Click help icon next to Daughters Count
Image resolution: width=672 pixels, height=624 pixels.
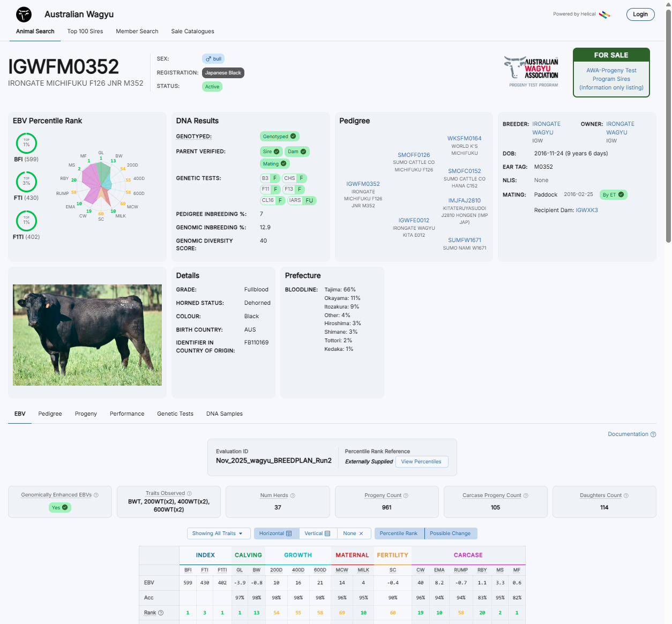[x=626, y=495]
